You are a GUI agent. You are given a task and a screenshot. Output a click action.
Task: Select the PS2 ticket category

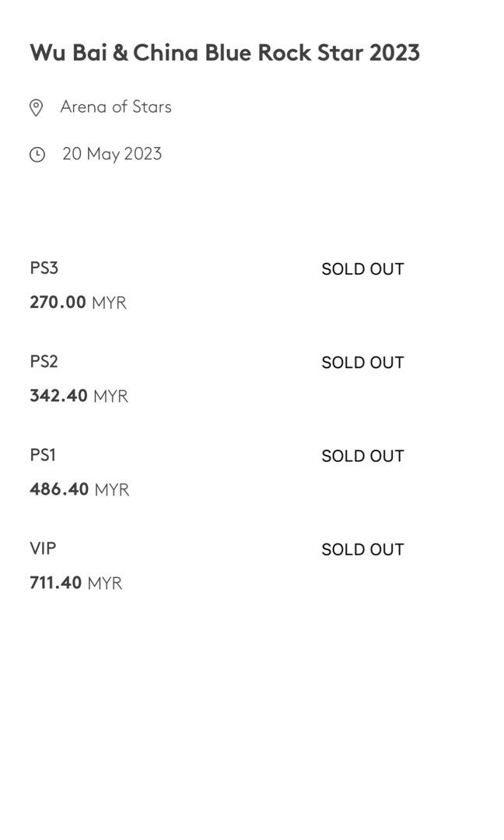coord(44,362)
